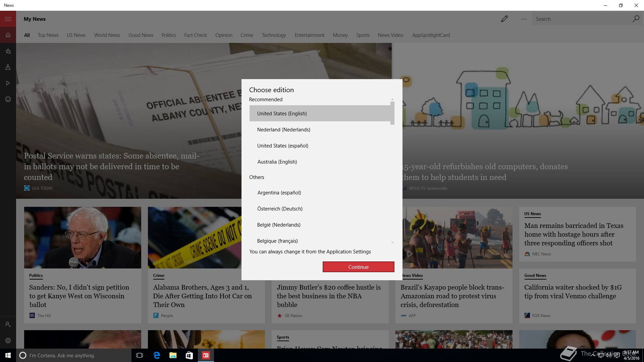Click the Crime label on the article card
The image size is (644, 362).
pos(159,276)
